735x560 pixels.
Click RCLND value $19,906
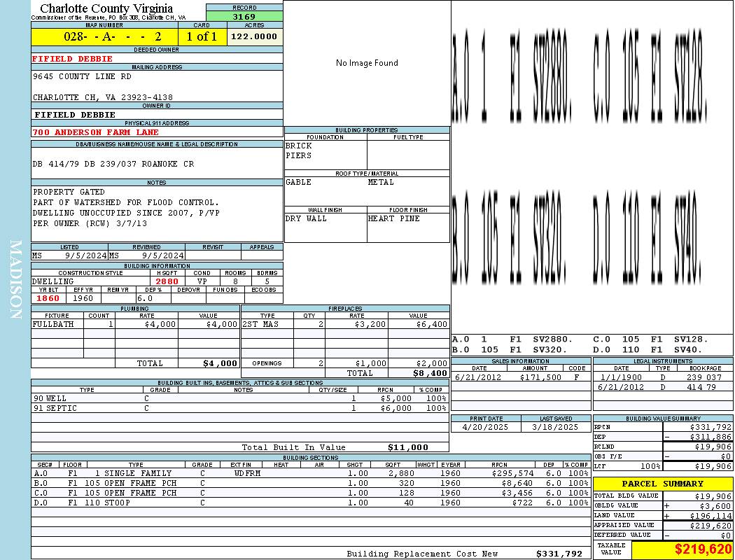713,447
